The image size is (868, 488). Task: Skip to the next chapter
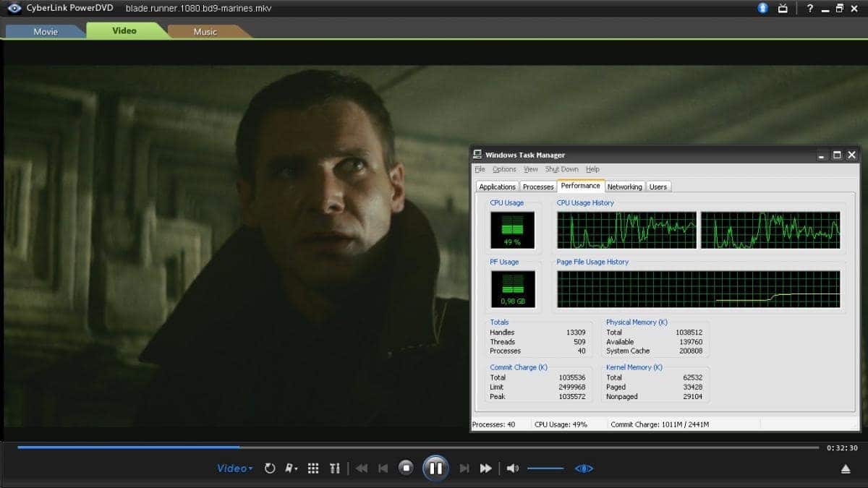(464, 468)
